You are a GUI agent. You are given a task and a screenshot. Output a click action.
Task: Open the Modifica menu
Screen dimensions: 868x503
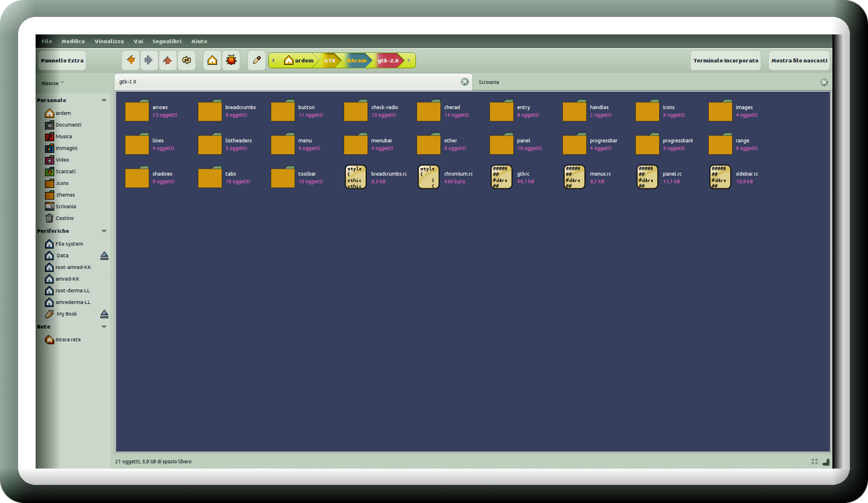(73, 41)
